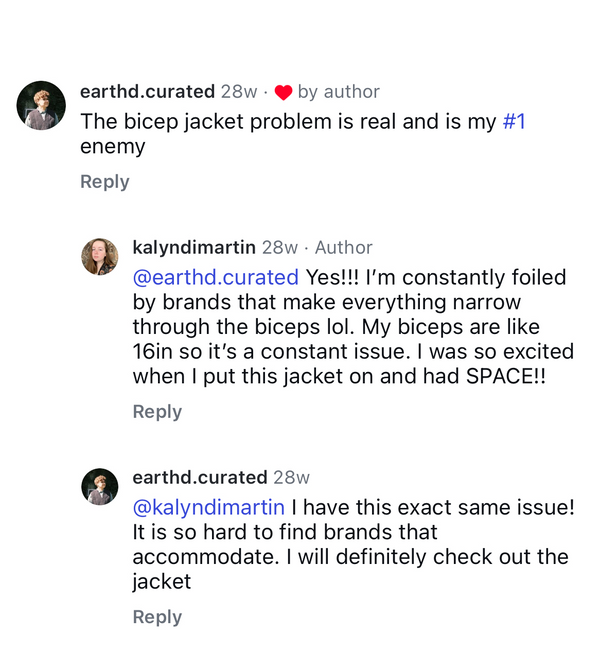This screenshot has width=600, height=671.
Task: Click the 28w timestamp on the top comment
Action: coord(239,92)
